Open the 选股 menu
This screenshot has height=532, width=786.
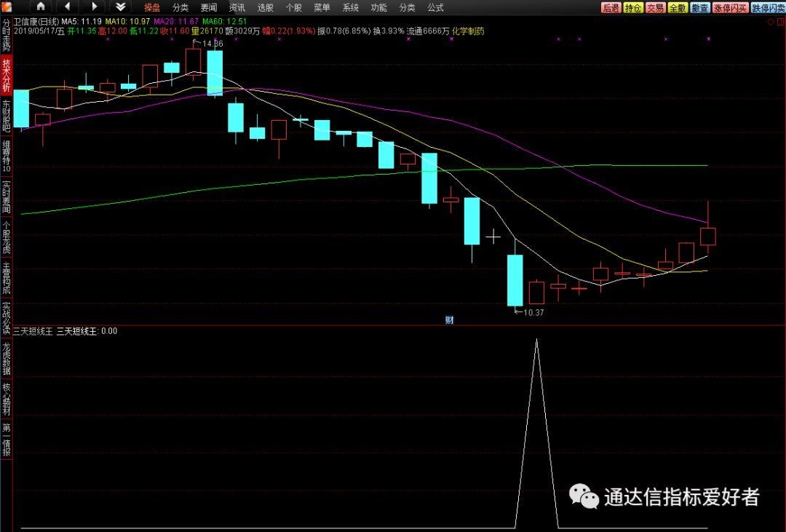coord(266,7)
